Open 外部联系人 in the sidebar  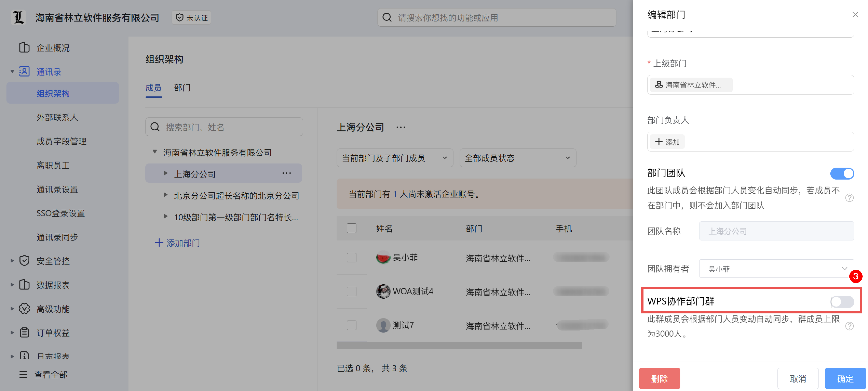(x=57, y=117)
